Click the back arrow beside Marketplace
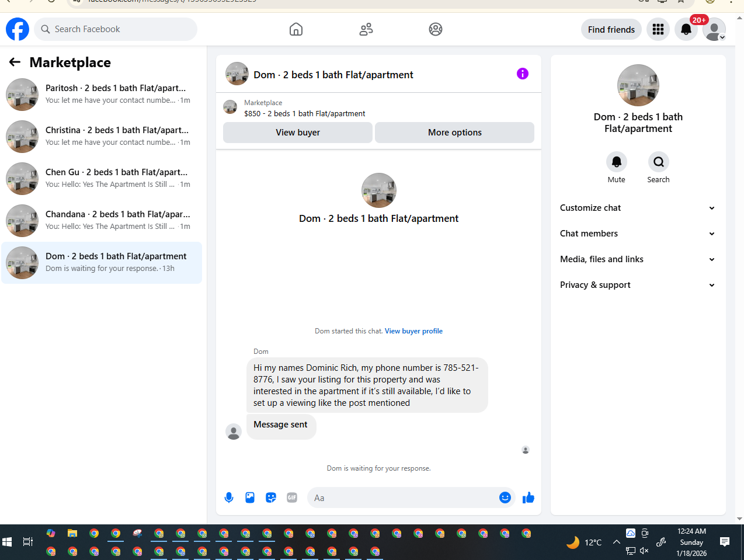Screen dimensions: 744x560 point(15,62)
